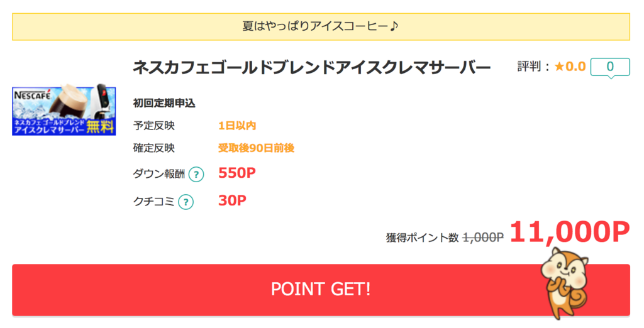
Task: Open the ネスカフェゴールドブレンドアイスクレマサーバー title
Action: tap(312, 67)
